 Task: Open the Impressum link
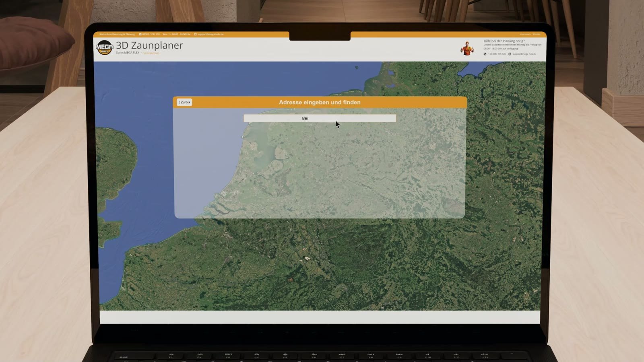click(x=525, y=34)
